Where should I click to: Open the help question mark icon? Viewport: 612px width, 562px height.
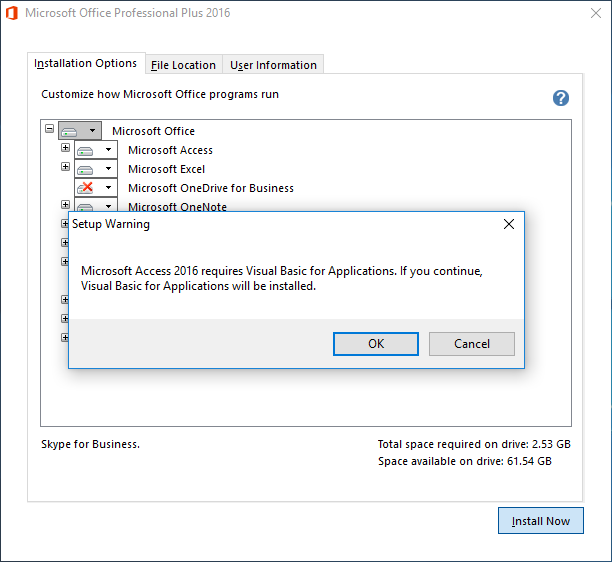pyautogui.click(x=561, y=98)
